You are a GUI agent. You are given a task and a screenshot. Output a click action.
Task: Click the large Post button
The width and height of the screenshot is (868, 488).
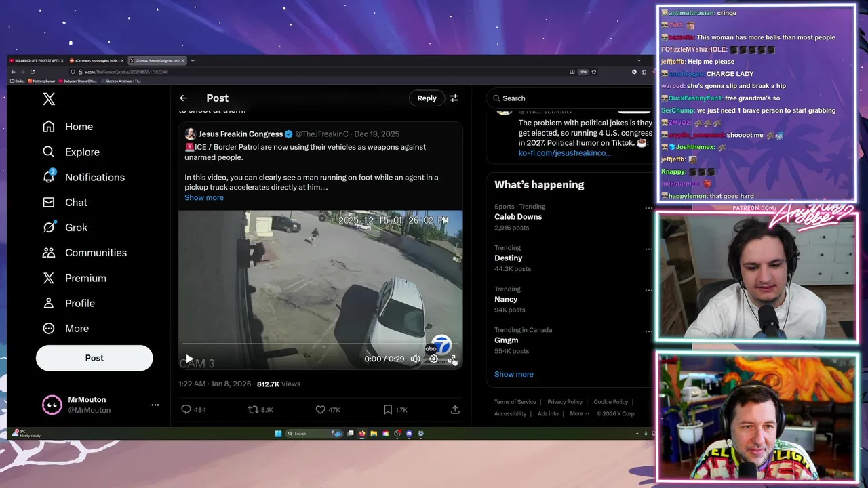(94, 358)
